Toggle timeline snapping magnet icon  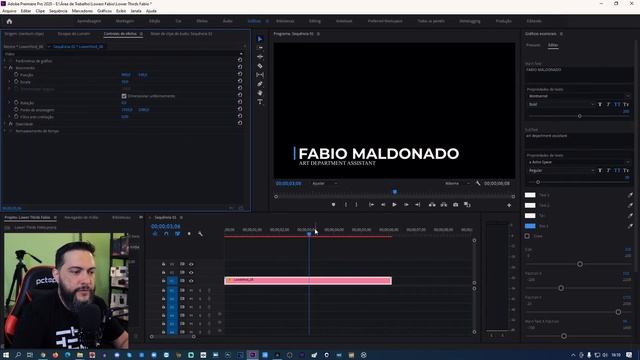tap(166, 234)
